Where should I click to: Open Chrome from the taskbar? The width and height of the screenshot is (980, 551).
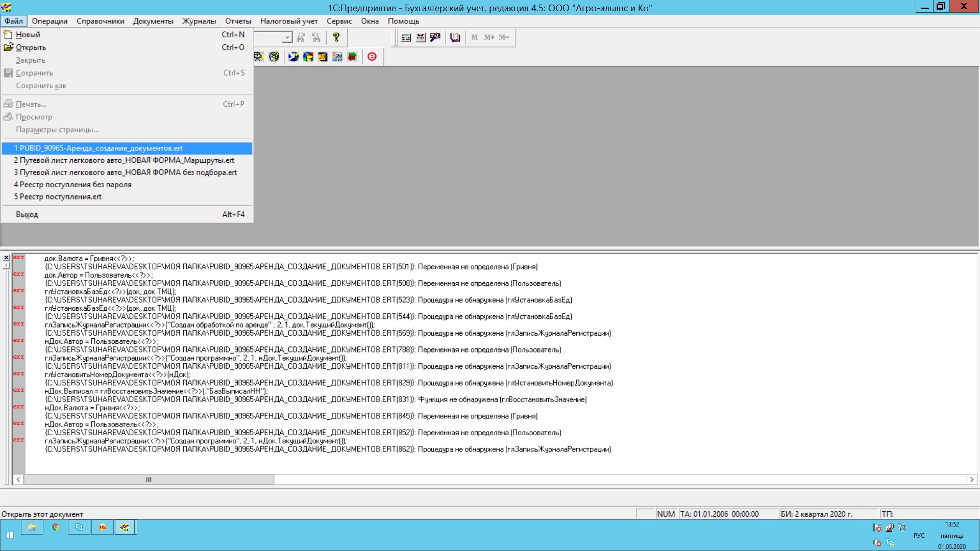click(56, 528)
